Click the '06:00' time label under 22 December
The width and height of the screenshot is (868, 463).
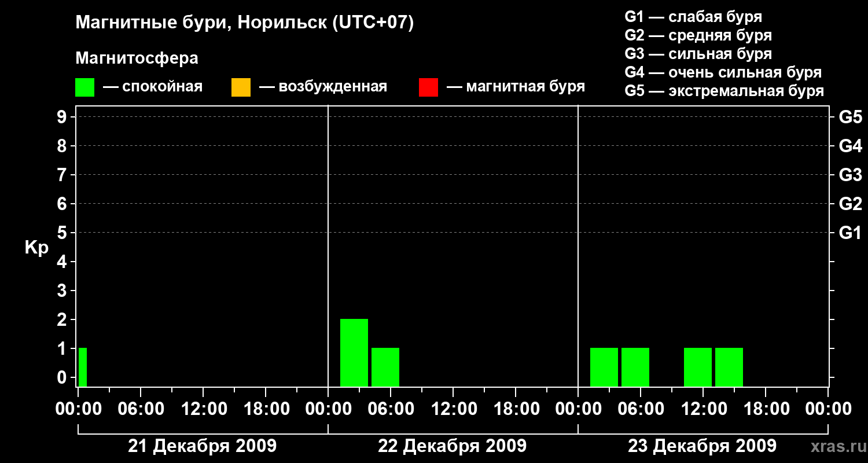pyautogui.click(x=391, y=409)
